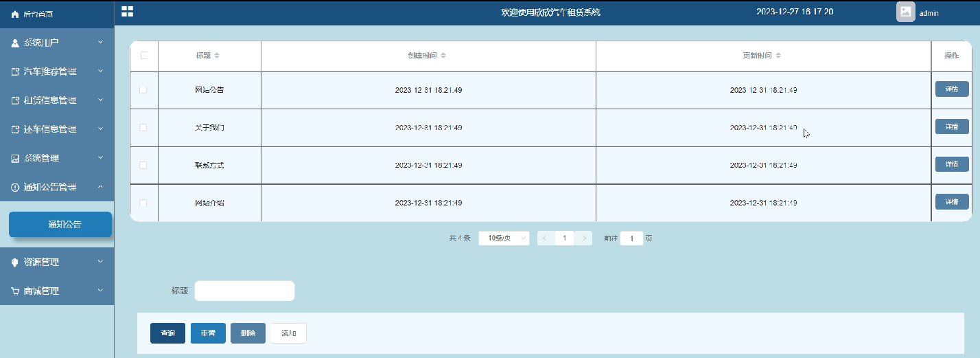
Task: Check the box for 网站公告 row
Action: click(x=143, y=90)
